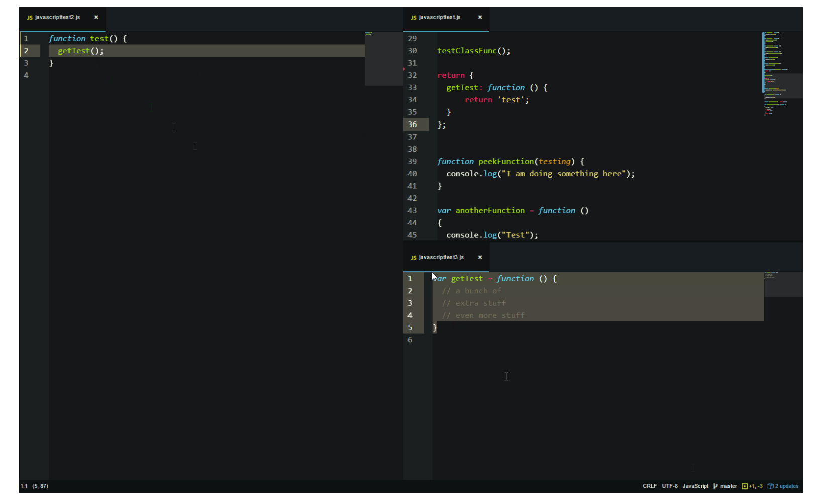Click the diff indicator showing +1, -3
Image resolution: width=815 pixels, height=504 pixels.
point(755,486)
